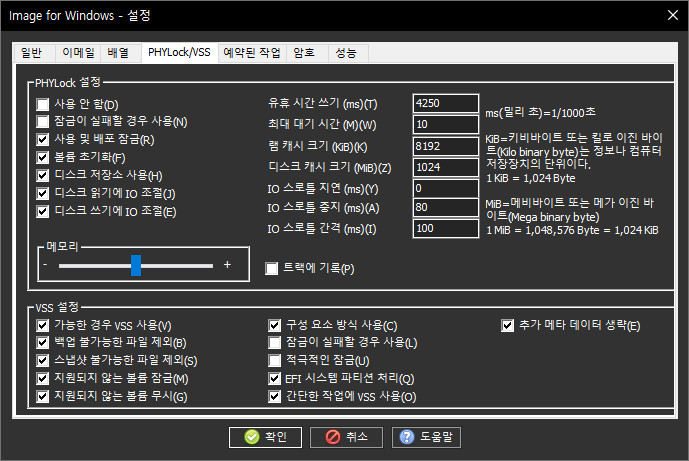Switch to the 성능 tab
Screen dimensions: 689x461
tap(348, 53)
